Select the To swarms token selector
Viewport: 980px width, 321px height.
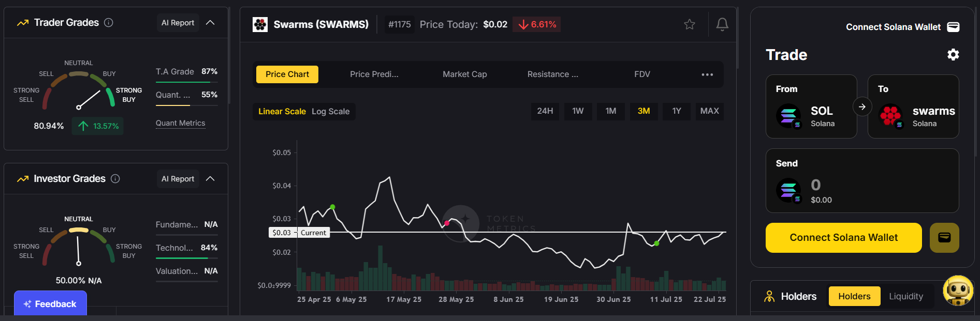(913, 106)
